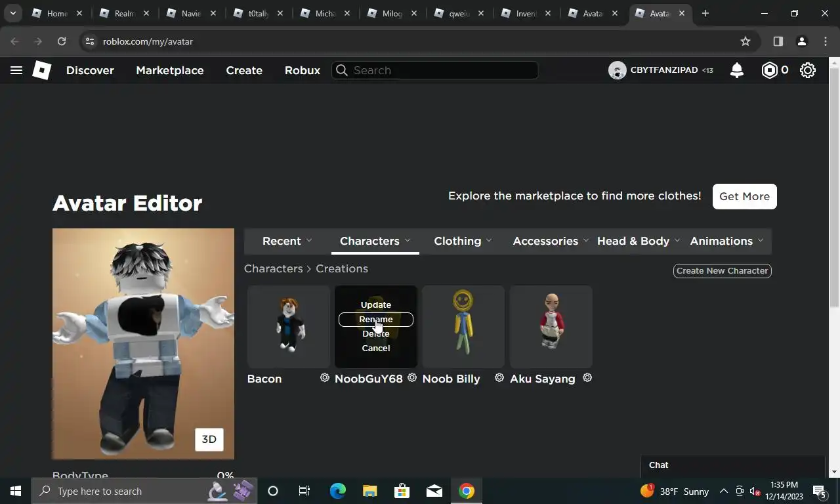The width and height of the screenshot is (840, 504).
Task: Expand the Recent dropdown
Action: tap(287, 241)
